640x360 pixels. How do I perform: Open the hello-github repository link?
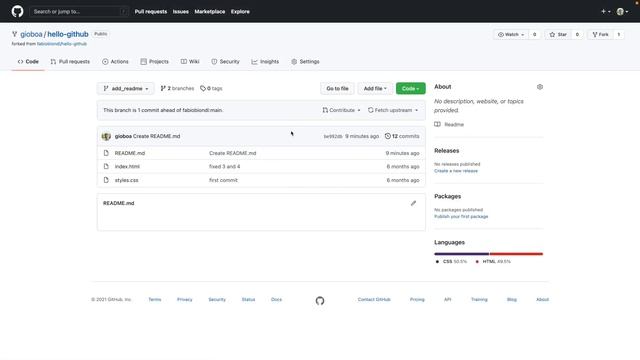click(x=68, y=34)
